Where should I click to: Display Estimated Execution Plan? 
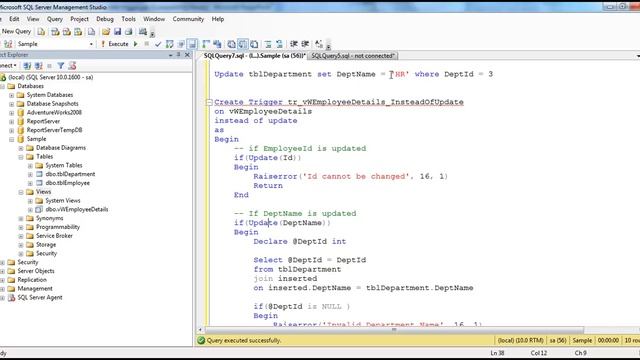pyautogui.click(x=170, y=44)
